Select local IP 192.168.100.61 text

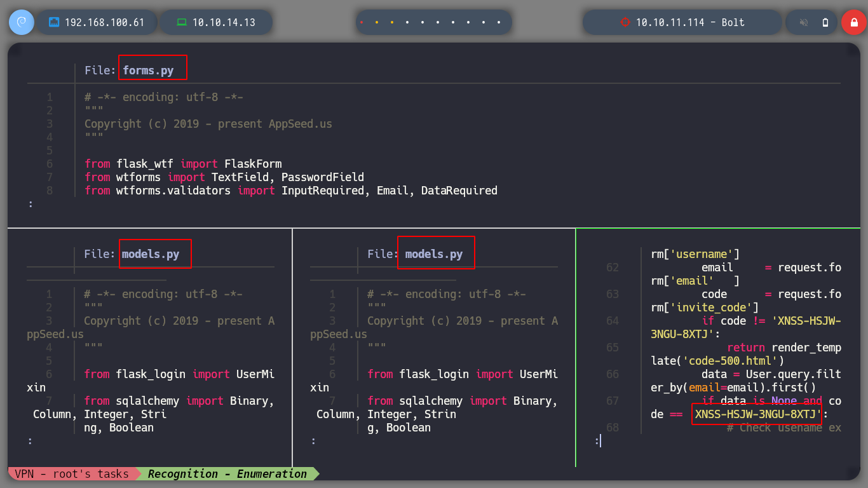tap(105, 22)
